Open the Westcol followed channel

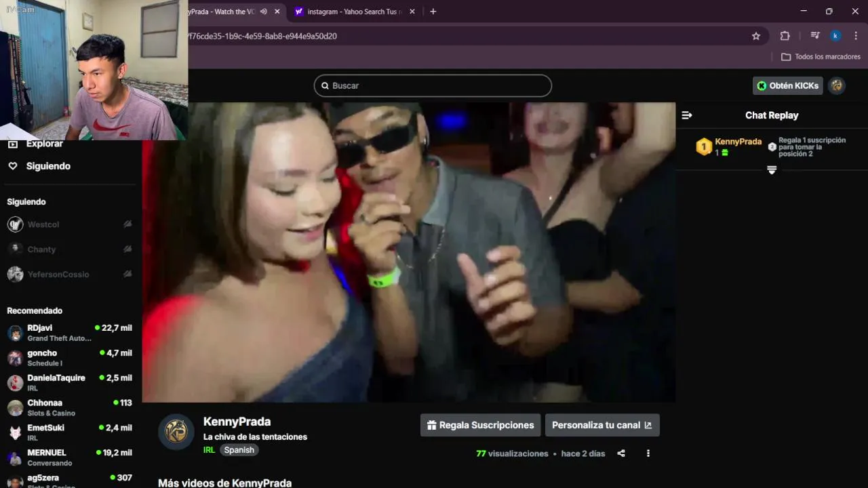(x=69, y=224)
